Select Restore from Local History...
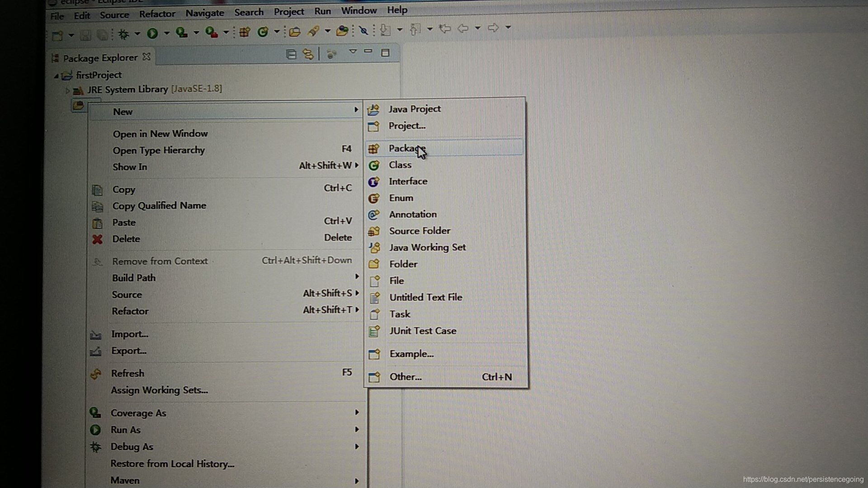This screenshot has height=488, width=868. click(x=226, y=464)
